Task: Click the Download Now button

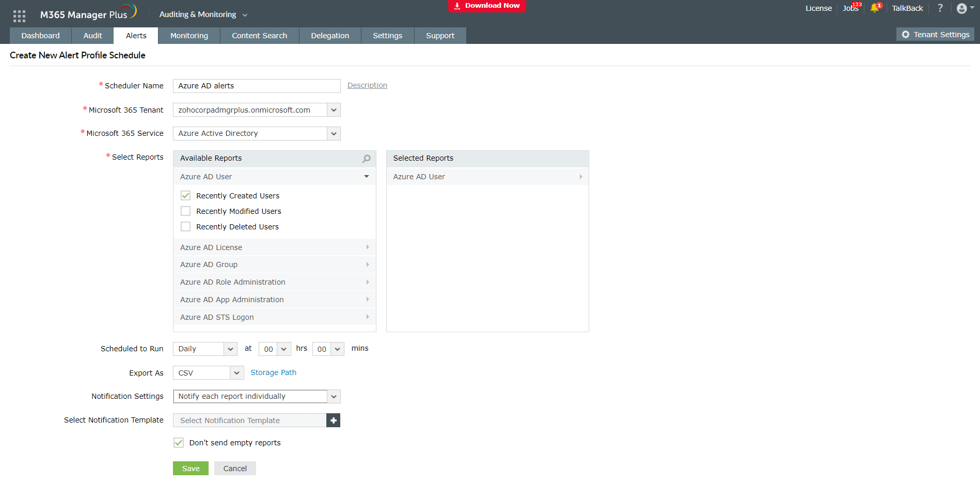Action: 487,6
